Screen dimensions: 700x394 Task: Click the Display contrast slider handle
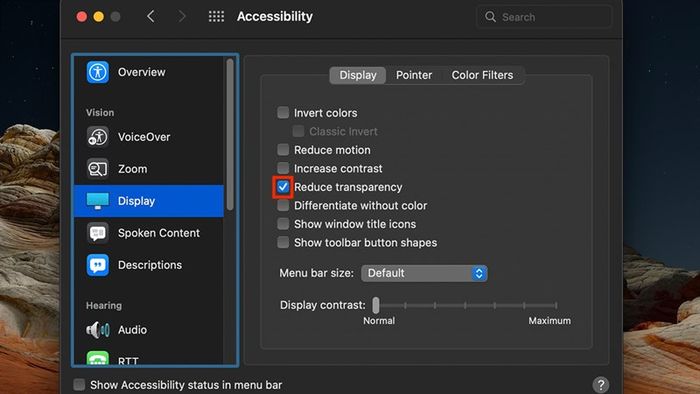376,305
